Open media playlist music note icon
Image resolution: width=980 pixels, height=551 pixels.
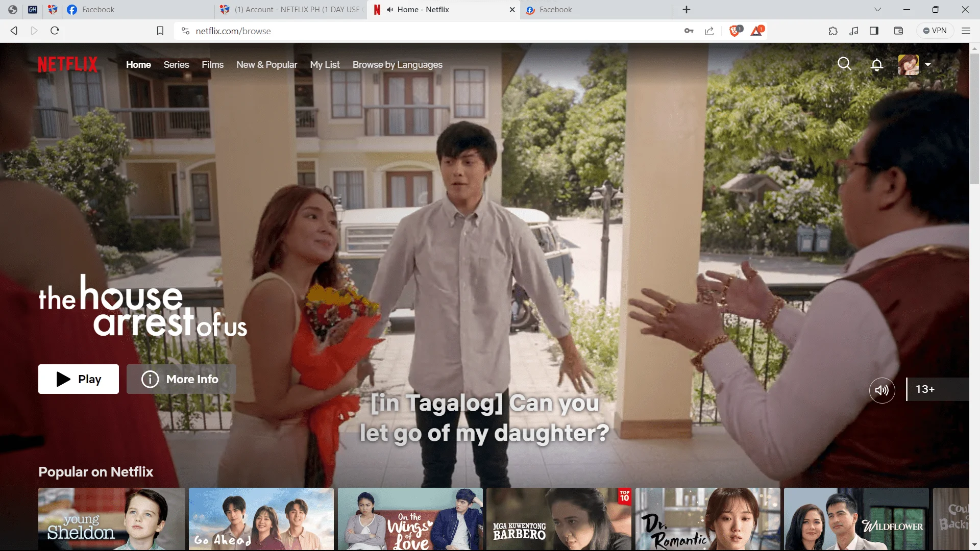[853, 31]
